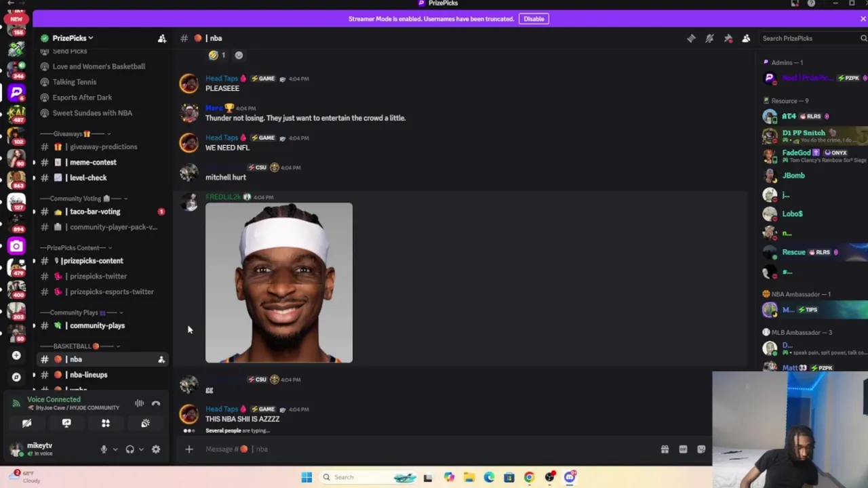Open microphone input options dropdown arrow
This screenshot has width=868, height=488.
coord(115,449)
